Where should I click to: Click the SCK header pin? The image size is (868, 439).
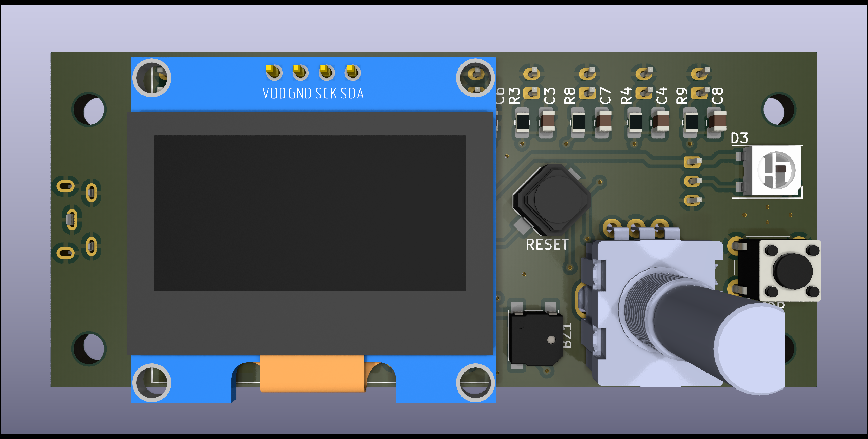pyautogui.click(x=326, y=72)
